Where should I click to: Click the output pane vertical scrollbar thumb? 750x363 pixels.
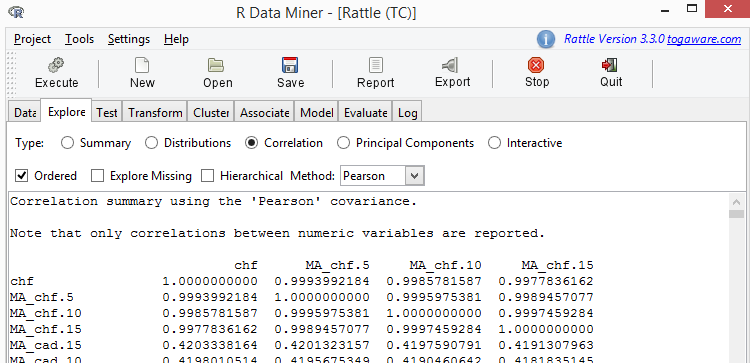tap(736, 214)
